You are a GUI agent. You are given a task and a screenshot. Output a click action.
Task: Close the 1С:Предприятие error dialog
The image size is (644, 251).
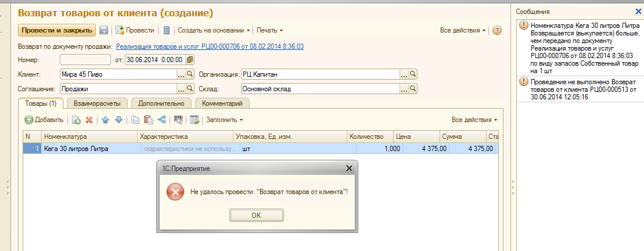point(349,168)
